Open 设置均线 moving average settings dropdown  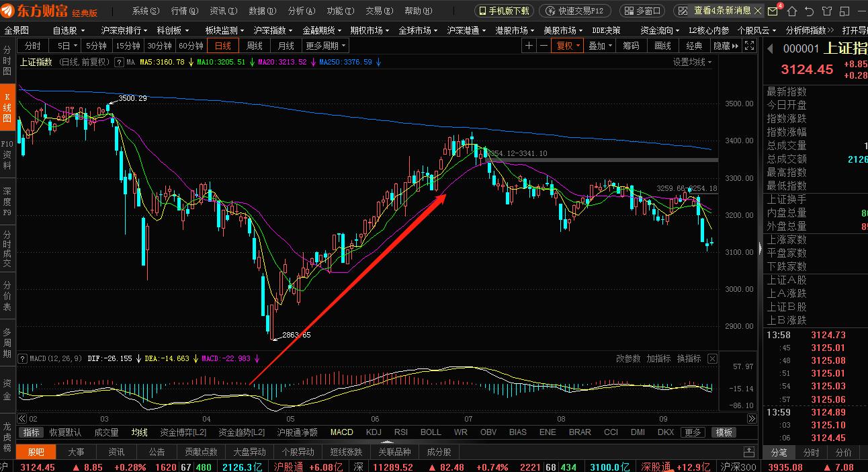(x=693, y=62)
